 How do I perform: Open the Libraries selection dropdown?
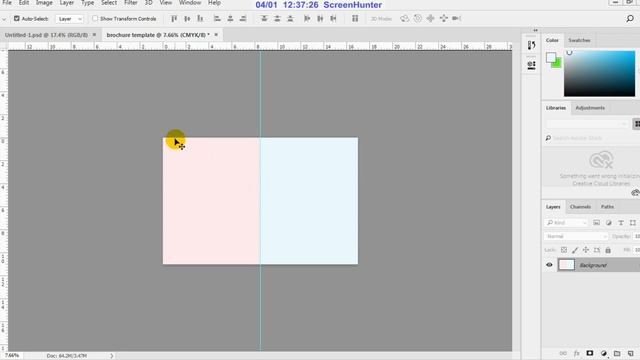coord(587,124)
